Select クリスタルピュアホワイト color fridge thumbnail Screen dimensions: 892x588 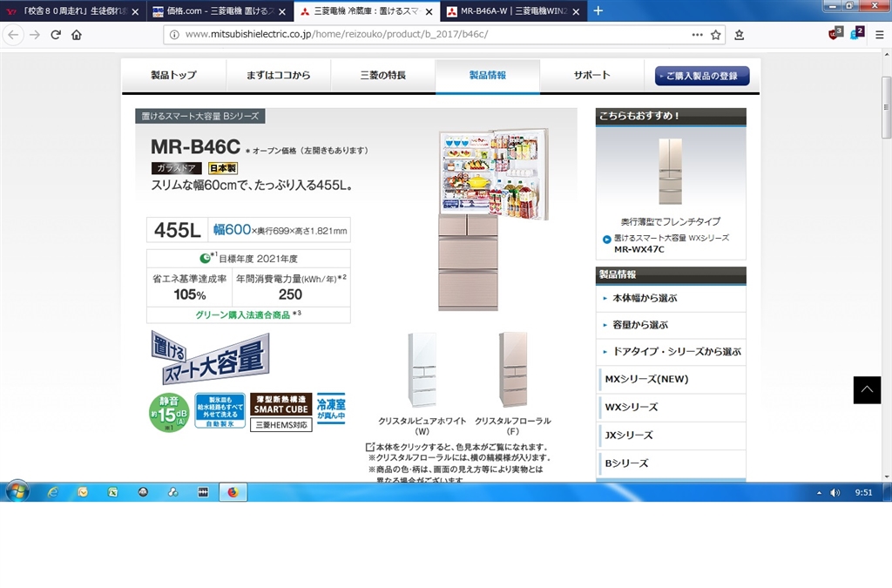click(422, 369)
